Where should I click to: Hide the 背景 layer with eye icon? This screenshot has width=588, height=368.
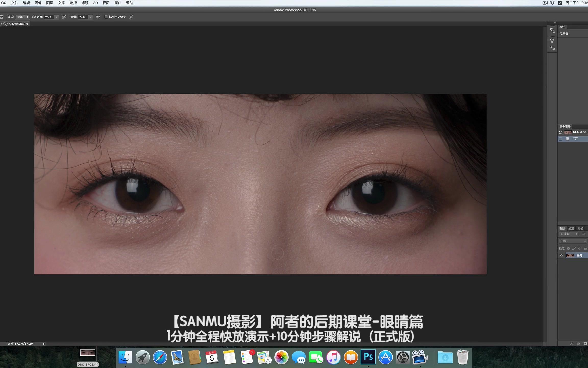tap(561, 255)
